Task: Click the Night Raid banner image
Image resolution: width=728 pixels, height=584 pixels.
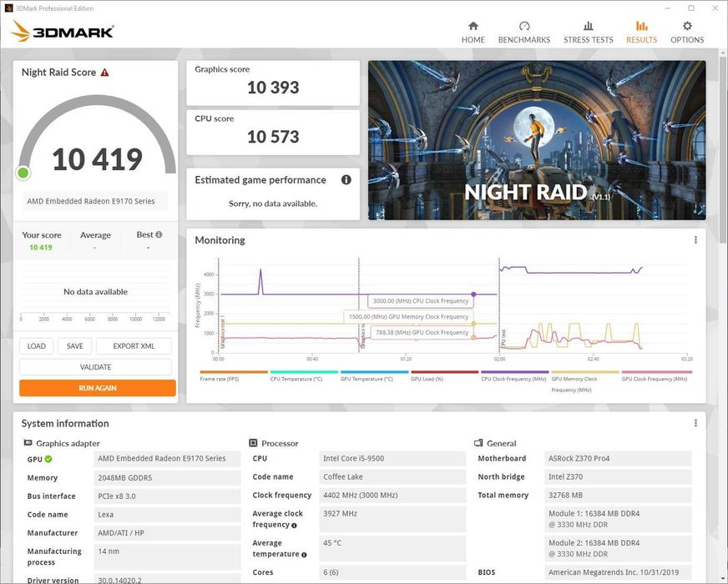Action: tap(537, 140)
